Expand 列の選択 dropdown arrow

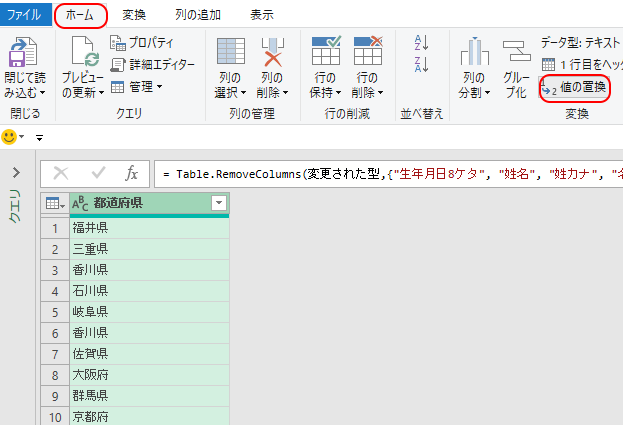243,93
